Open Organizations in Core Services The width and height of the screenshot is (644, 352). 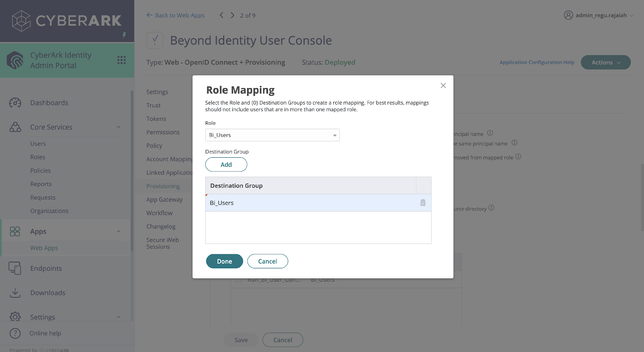[50, 211]
